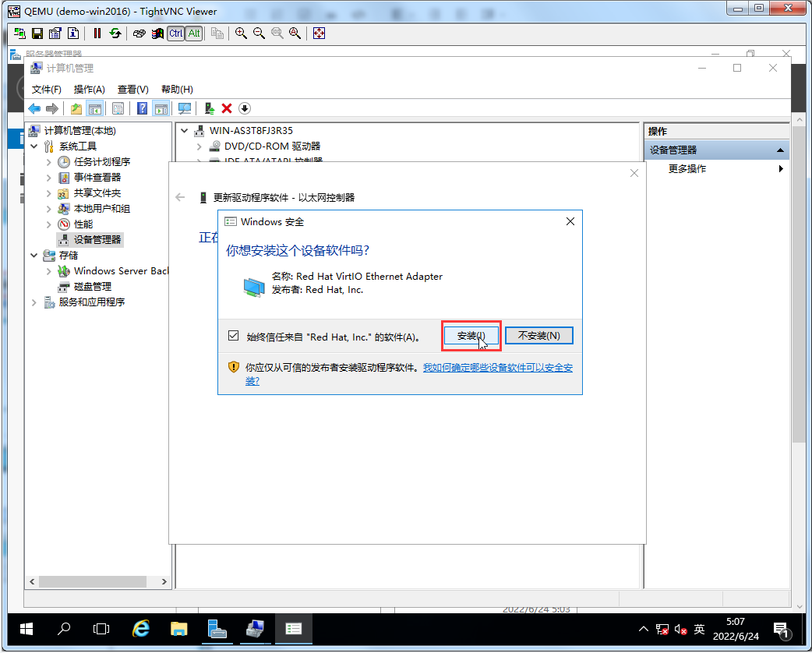
Task: Click the red X uninstall device icon
Action: 226,108
